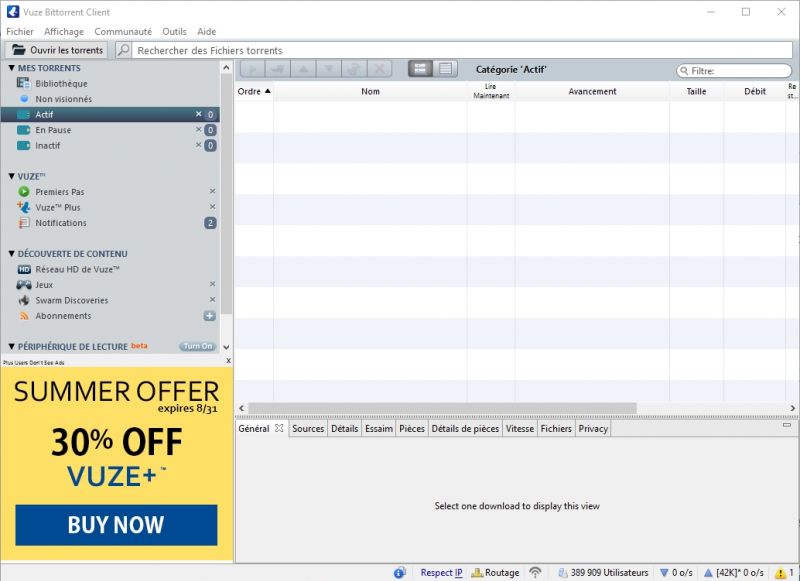
Task: Click the BUY NOW ad button
Action: 116,525
